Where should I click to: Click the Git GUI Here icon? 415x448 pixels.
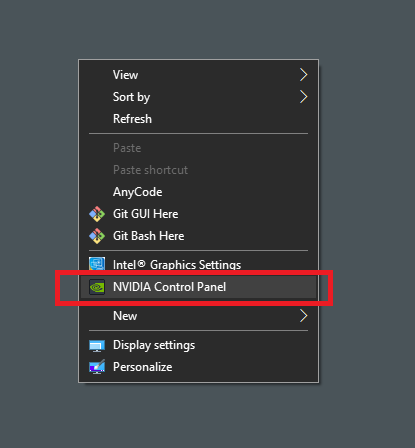coord(97,214)
